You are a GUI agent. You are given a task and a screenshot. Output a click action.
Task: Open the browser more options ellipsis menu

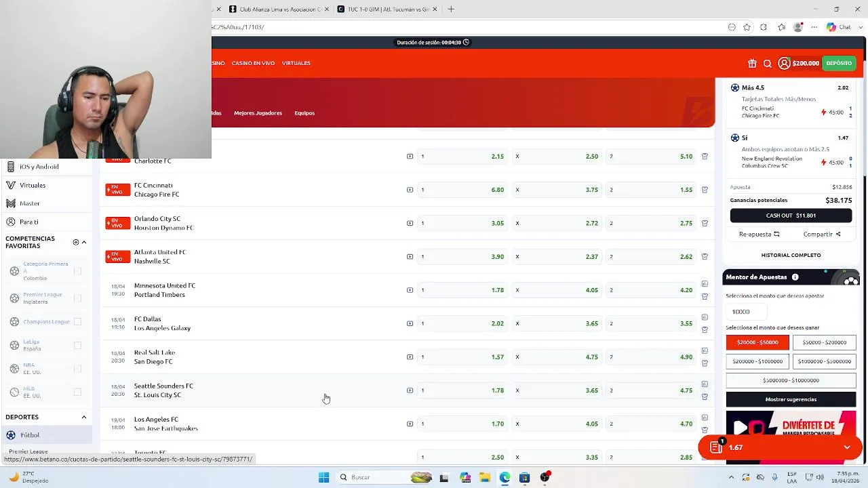click(814, 27)
